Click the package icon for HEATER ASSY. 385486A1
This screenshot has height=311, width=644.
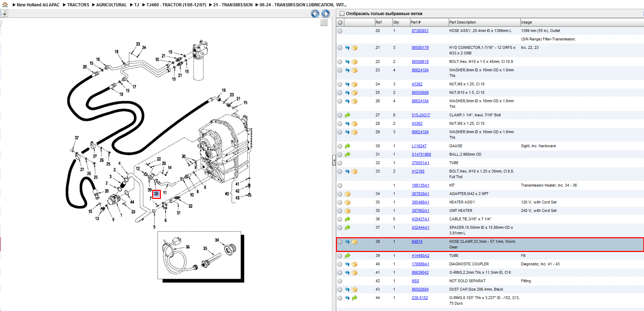(347, 202)
